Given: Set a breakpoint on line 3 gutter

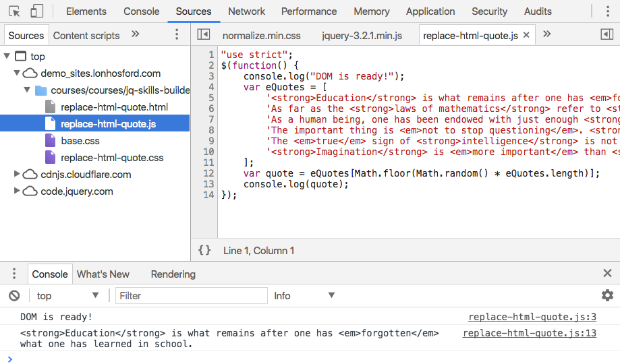Looking at the screenshot, I should point(211,76).
